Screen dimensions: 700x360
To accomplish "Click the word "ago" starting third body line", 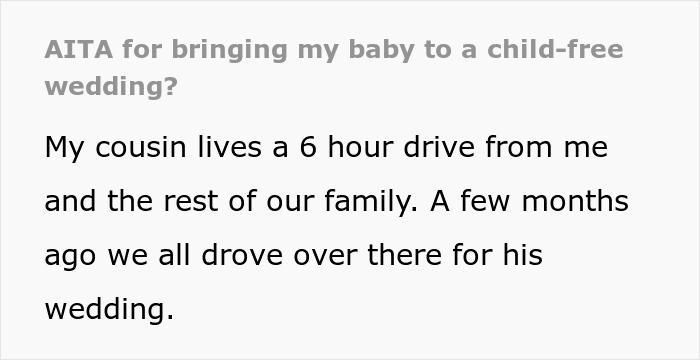I will tap(70, 257).
